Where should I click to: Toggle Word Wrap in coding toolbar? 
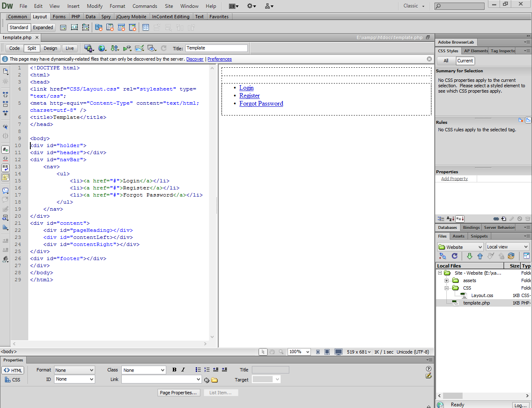tap(5, 168)
